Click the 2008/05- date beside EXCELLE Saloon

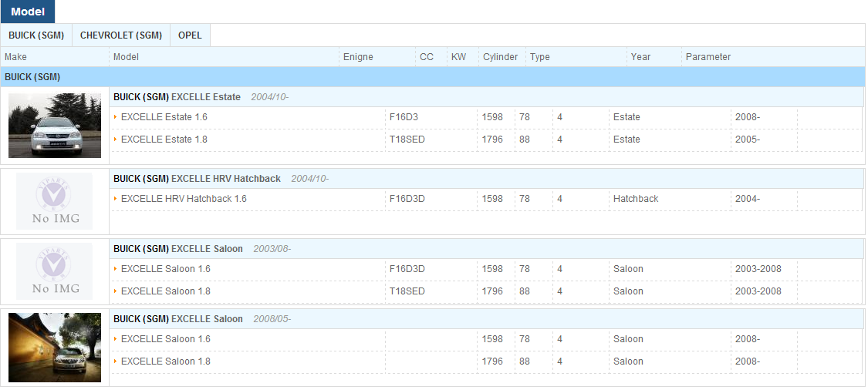(272, 319)
